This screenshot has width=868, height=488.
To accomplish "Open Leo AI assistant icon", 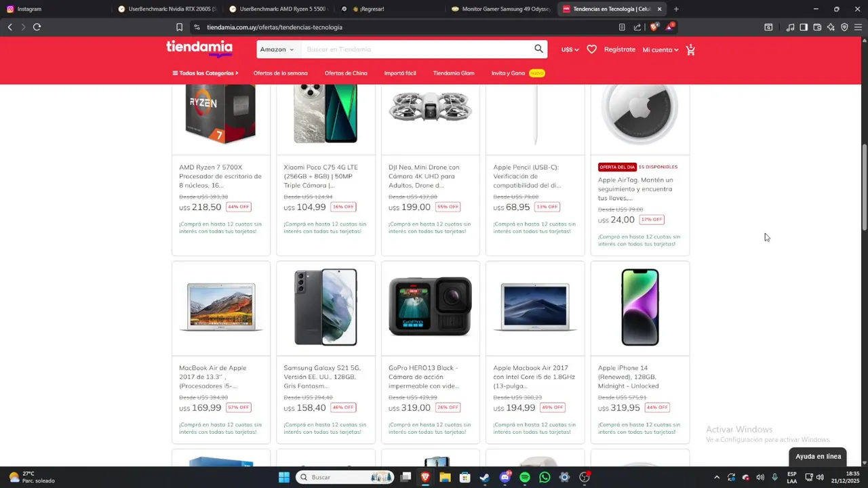I will point(831,27).
